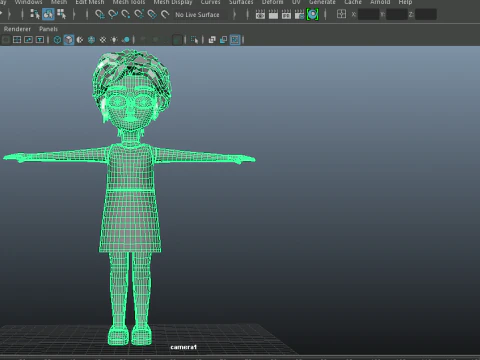Open the Mesh Display menu
The image size is (480, 360).
click(x=173, y=2)
